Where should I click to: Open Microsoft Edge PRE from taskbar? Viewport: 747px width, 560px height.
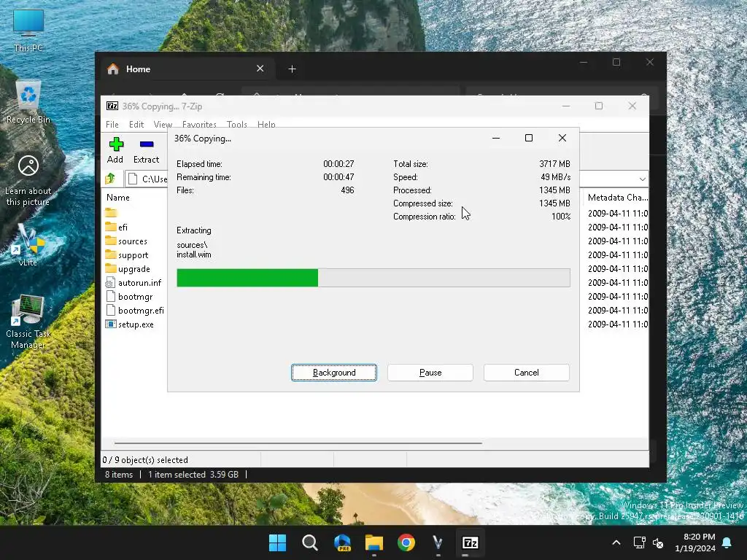[342, 542]
